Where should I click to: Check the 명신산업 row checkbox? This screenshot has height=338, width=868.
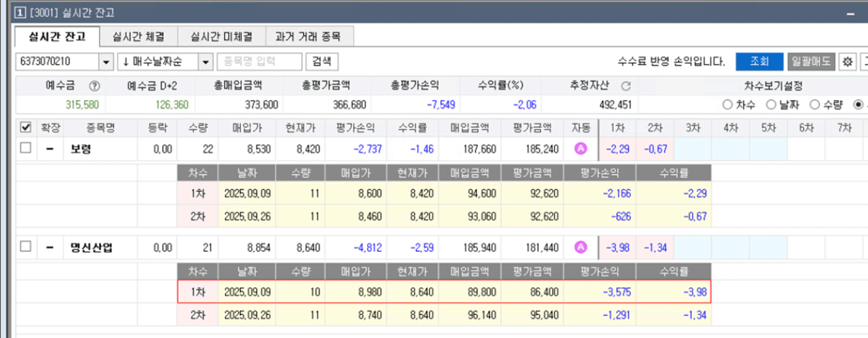pyautogui.click(x=26, y=247)
